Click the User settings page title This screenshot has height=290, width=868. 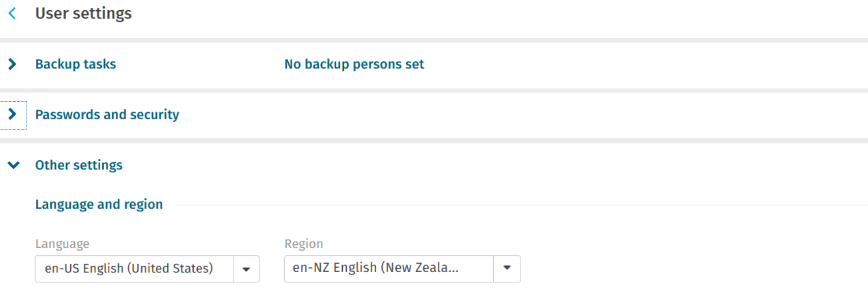pos(83,13)
